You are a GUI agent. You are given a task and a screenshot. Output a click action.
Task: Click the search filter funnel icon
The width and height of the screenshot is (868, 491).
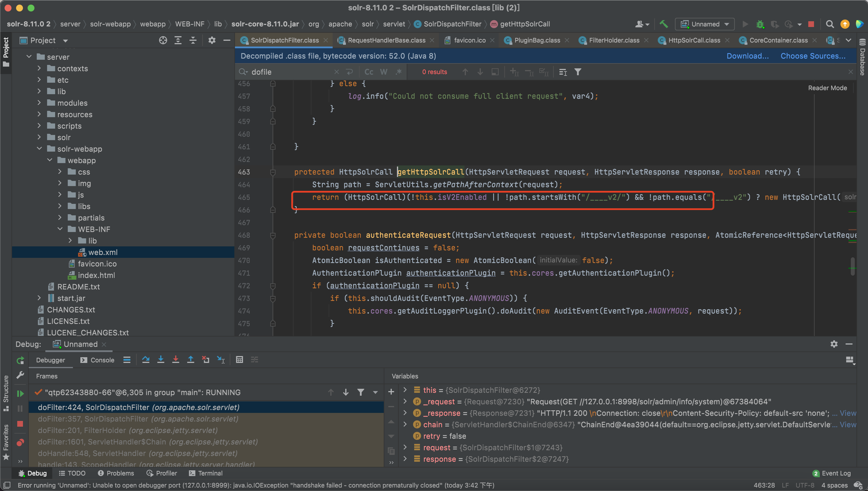(578, 72)
